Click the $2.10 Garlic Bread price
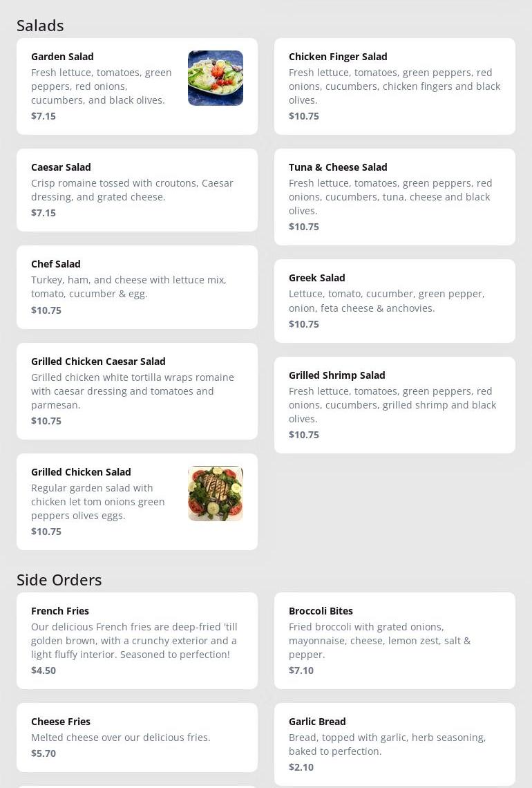The image size is (532, 788). point(301,767)
